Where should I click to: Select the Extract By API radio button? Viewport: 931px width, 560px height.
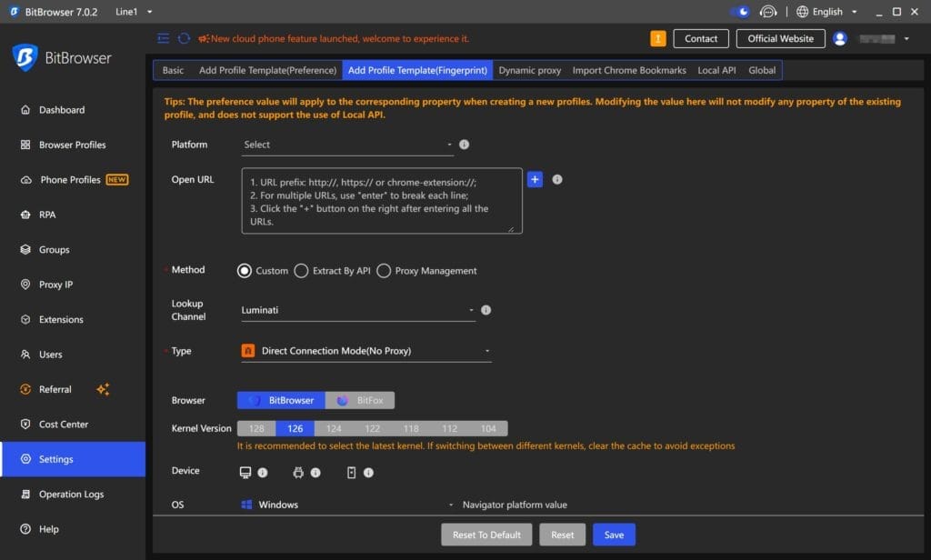click(x=301, y=271)
